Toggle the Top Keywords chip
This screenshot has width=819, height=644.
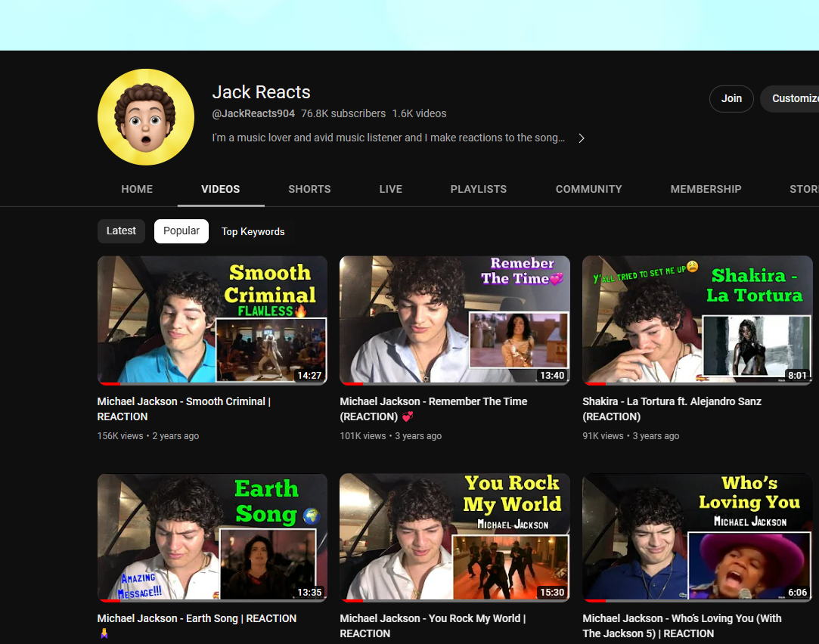253,232
